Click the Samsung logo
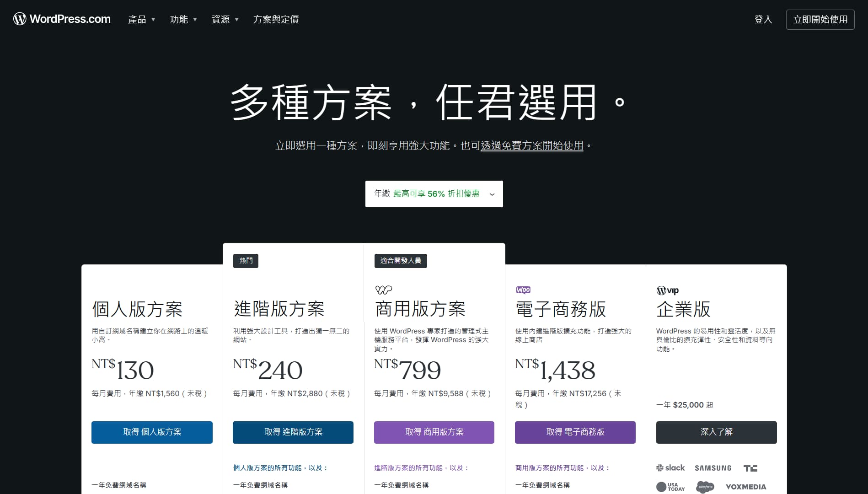The width and height of the screenshot is (868, 494). 713,468
